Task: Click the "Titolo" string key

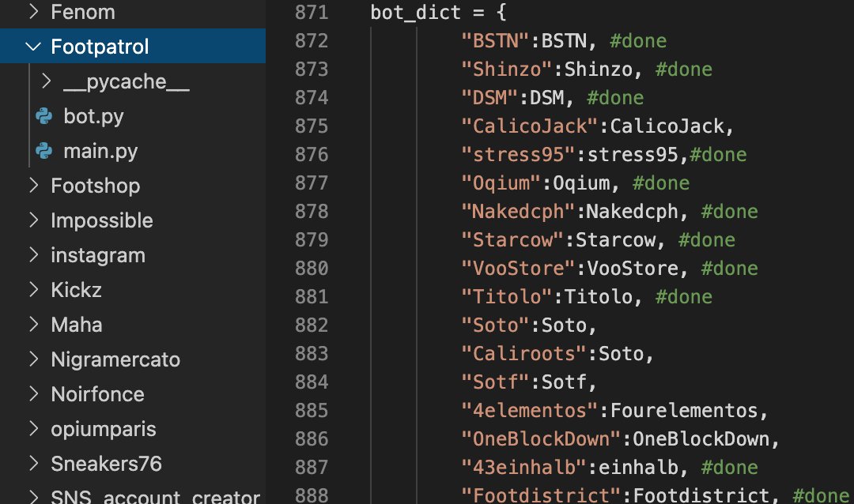Action: click(507, 296)
